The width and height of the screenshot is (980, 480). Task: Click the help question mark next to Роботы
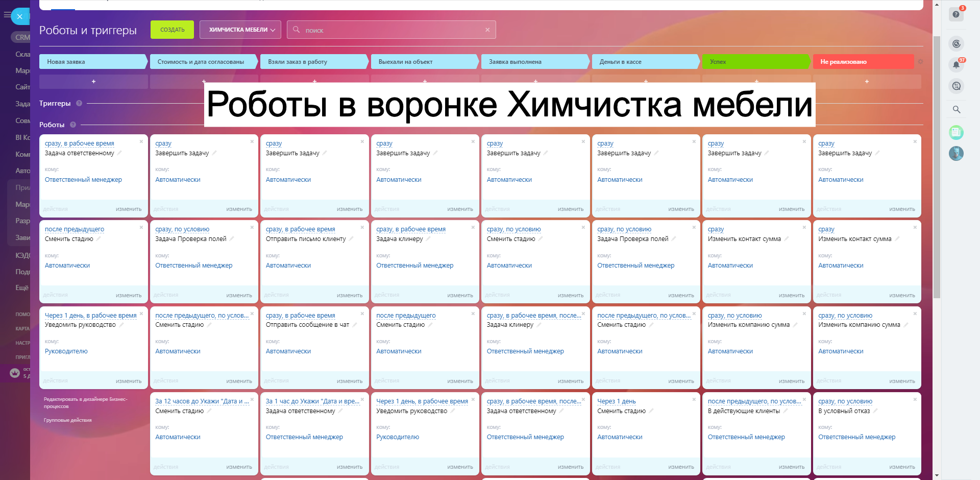(x=73, y=125)
